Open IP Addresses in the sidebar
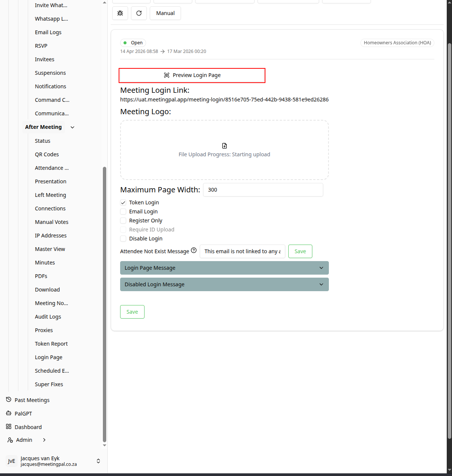 (x=51, y=236)
